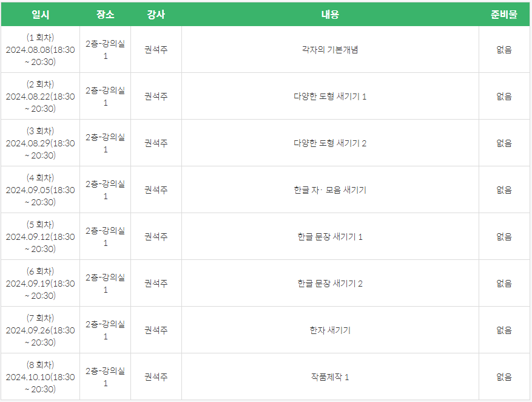Screen dimensions: 532x402
Task: Select the 한자 새기기 lesson
Action: pyautogui.click(x=330, y=330)
